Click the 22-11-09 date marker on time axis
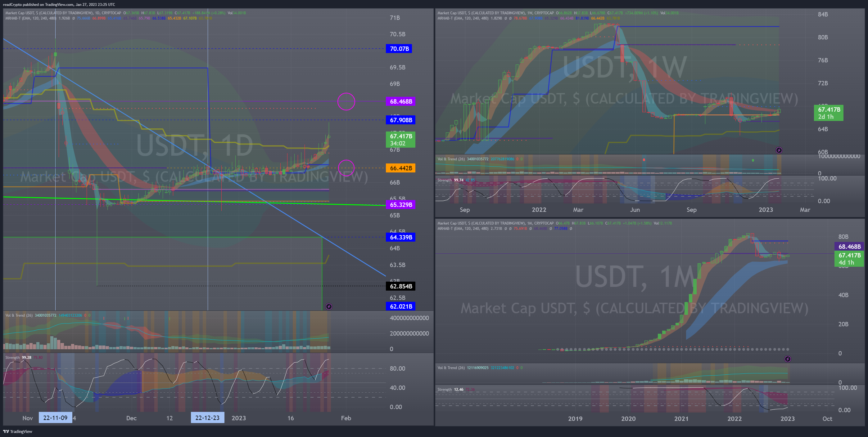The width and height of the screenshot is (868, 437). tap(55, 418)
